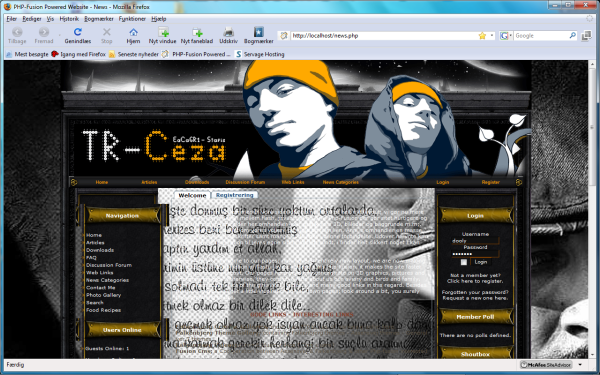Image resolution: width=600 pixels, height=375 pixels.
Task: Go to the Hjem home icon
Action: click(133, 32)
